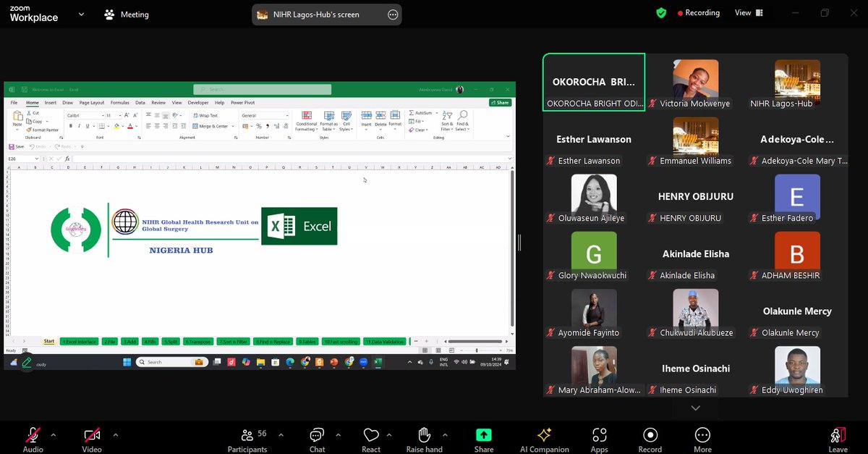This screenshot has width=868, height=454.
Task: Open the Zoom Apps panel
Action: [599, 439]
